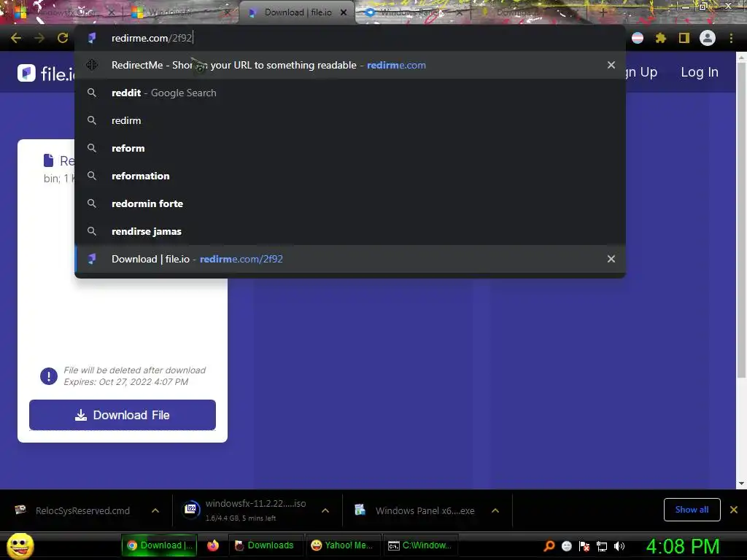
Task: Open a new tab with the plus button
Action: coord(603,12)
